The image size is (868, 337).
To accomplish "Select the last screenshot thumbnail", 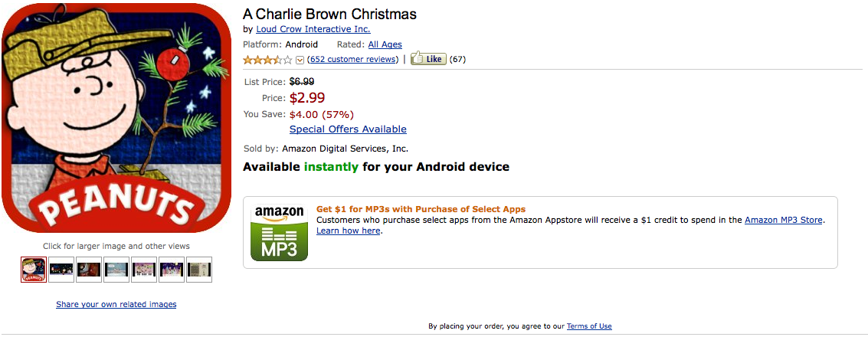I will pos(199,270).
